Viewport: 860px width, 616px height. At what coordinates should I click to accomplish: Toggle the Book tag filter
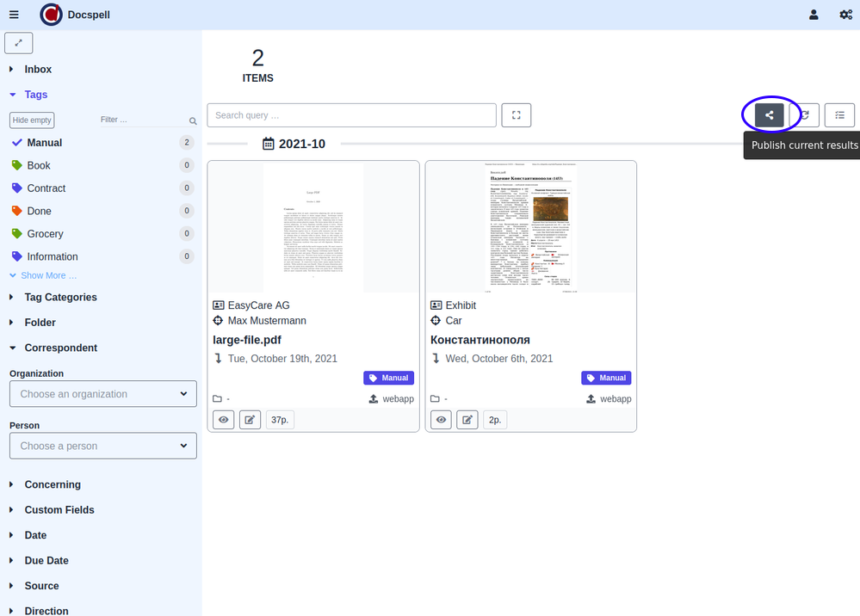point(39,165)
